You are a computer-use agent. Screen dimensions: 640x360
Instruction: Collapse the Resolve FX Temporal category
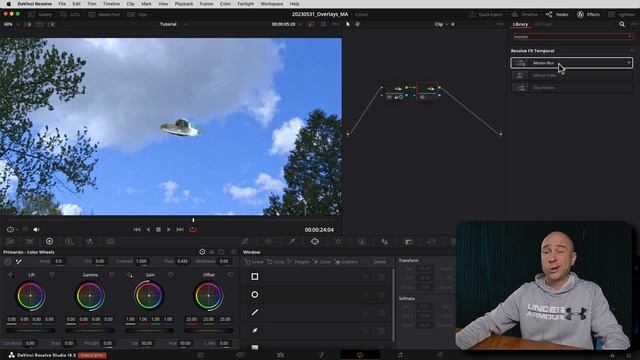(x=631, y=51)
